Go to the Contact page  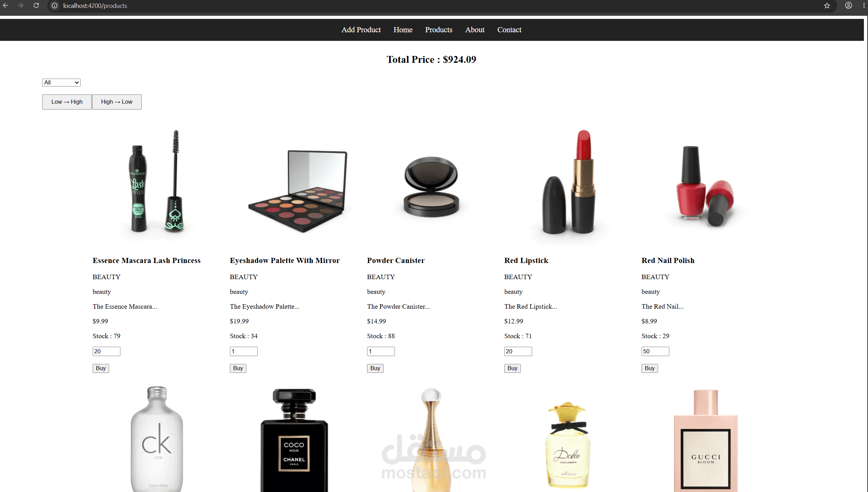click(x=509, y=30)
